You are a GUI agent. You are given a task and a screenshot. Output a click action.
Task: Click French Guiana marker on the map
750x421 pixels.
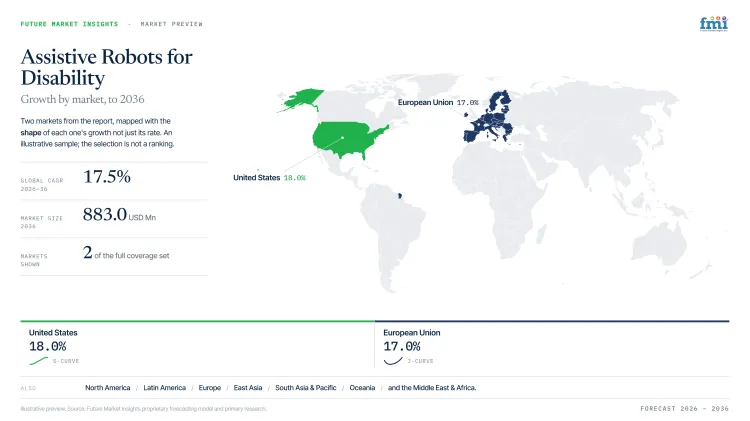[400, 196]
